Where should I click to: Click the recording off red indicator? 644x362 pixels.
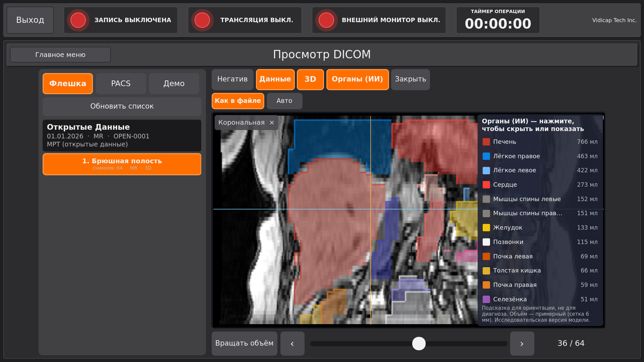78,20
